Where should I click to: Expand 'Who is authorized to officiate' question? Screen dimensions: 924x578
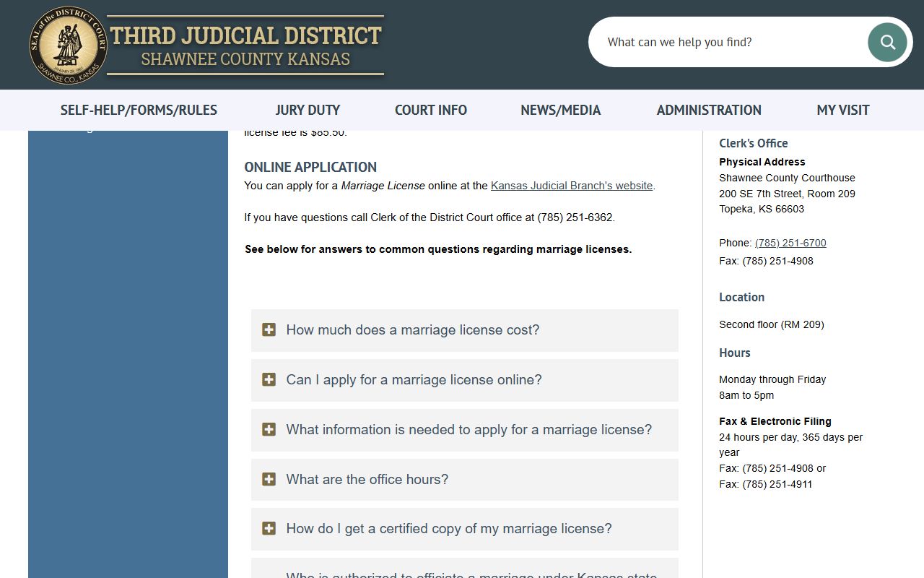click(x=465, y=569)
